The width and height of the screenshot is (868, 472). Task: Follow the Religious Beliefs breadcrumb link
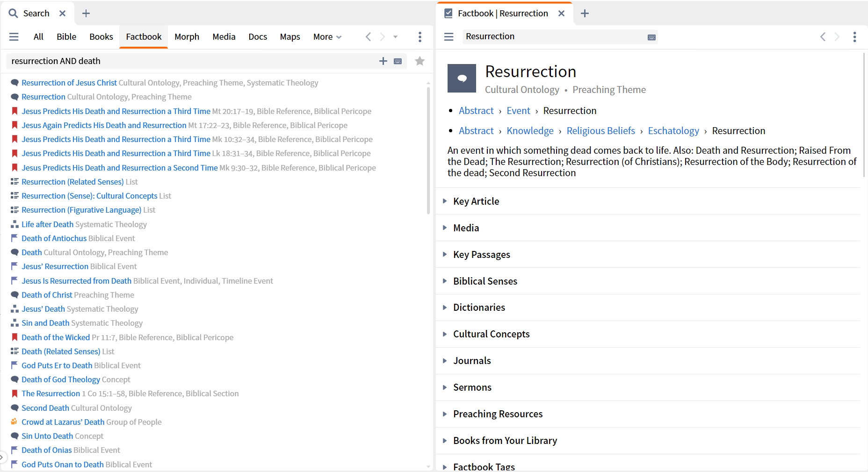tap(600, 131)
